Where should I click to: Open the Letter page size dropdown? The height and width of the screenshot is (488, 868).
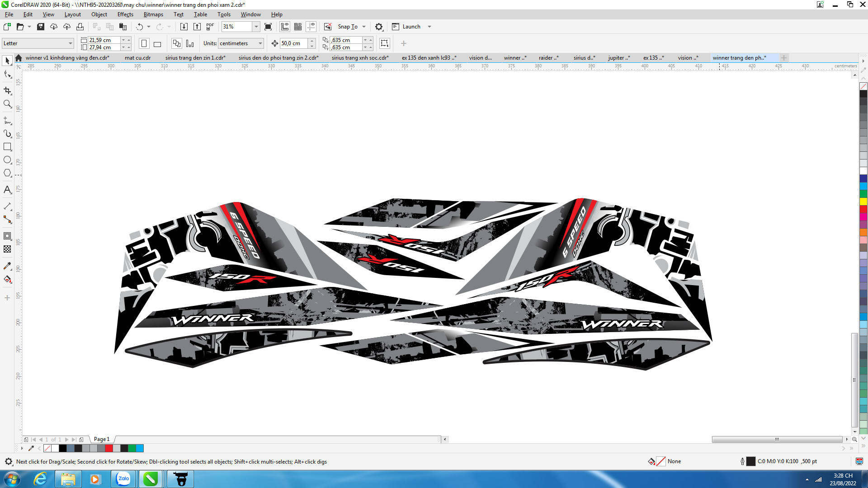point(71,43)
